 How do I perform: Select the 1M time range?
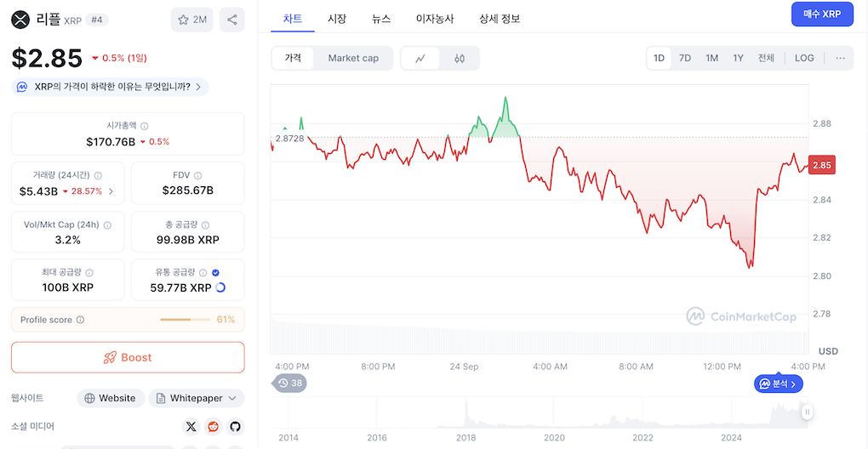click(x=711, y=58)
